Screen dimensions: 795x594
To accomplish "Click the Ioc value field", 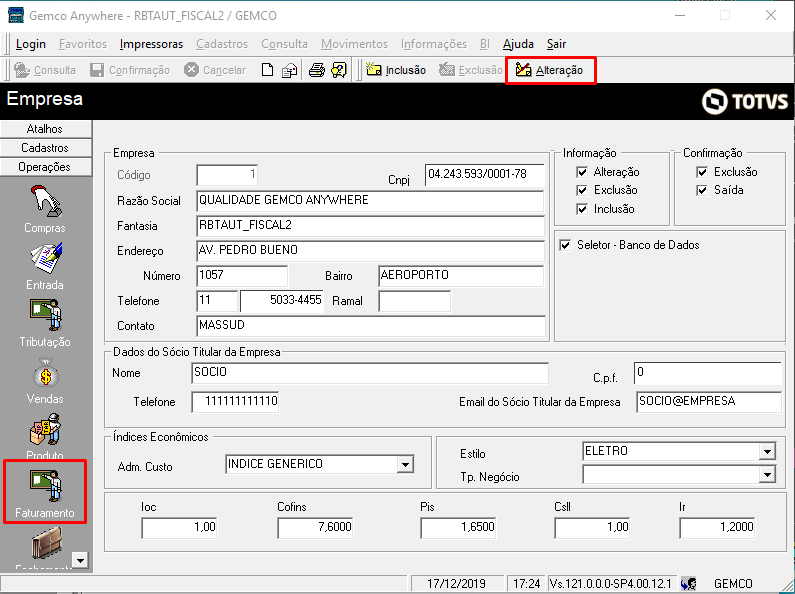I will point(179,528).
